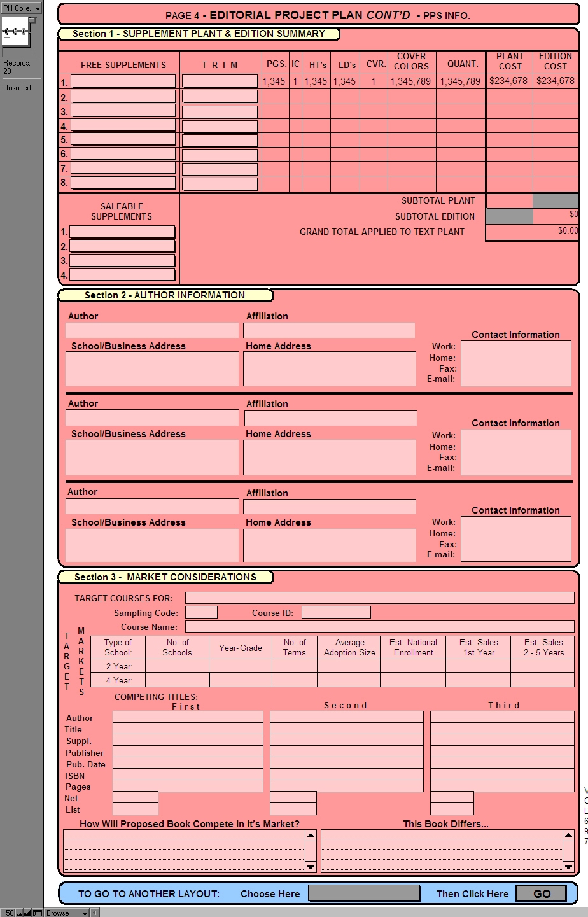Viewport: 588px width, 917px height.
Task: Click the How Will Proposed Book Compete text area
Action: [184, 851]
